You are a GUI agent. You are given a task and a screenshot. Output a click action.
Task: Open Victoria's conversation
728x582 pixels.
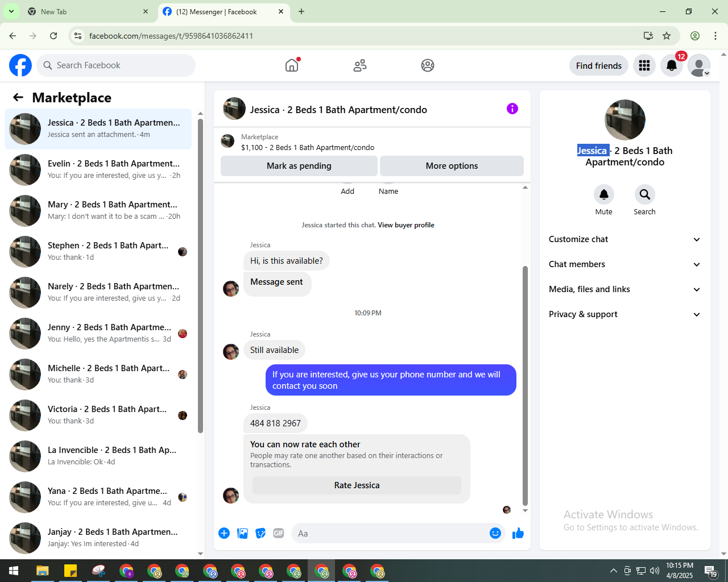coord(98,415)
